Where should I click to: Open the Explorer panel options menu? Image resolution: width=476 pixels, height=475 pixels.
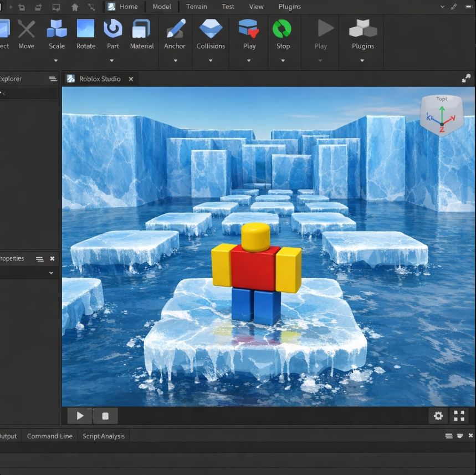[53, 79]
